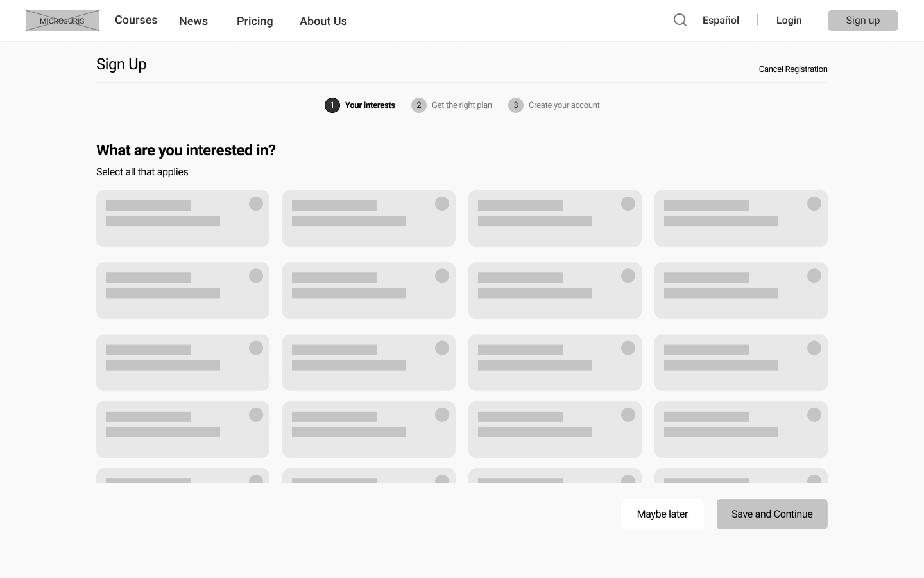The image size is (924, 578).
Task: Toggle the selection circle on the first interest card
Action: pos(256,203)
